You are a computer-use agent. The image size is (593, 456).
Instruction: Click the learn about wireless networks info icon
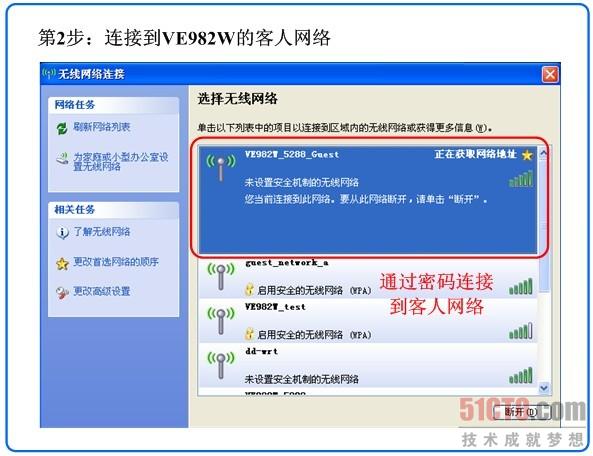coord(62,232)
